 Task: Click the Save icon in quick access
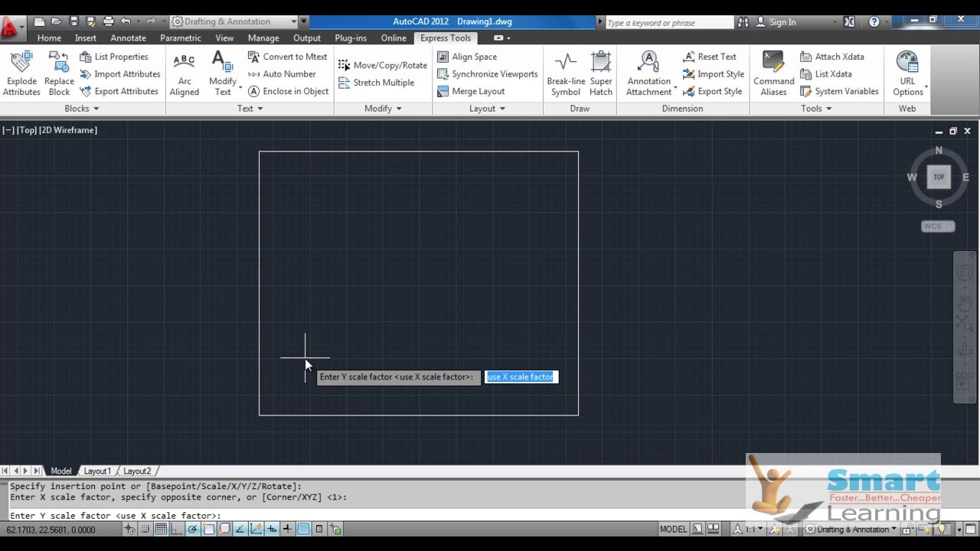point(73,21)
